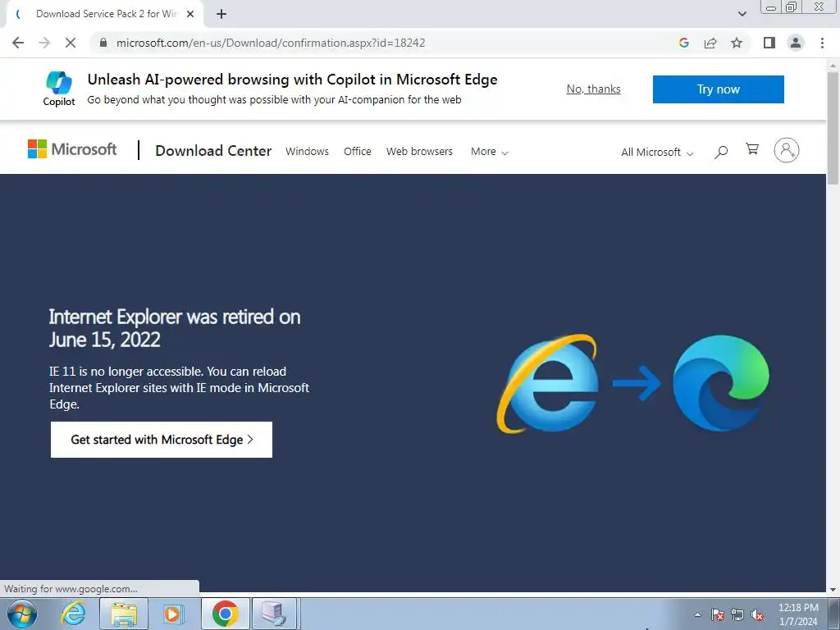The height and width of the screenshot is (630, 840).
Task: Click the Try now button
Action: (x=719, y=89)
